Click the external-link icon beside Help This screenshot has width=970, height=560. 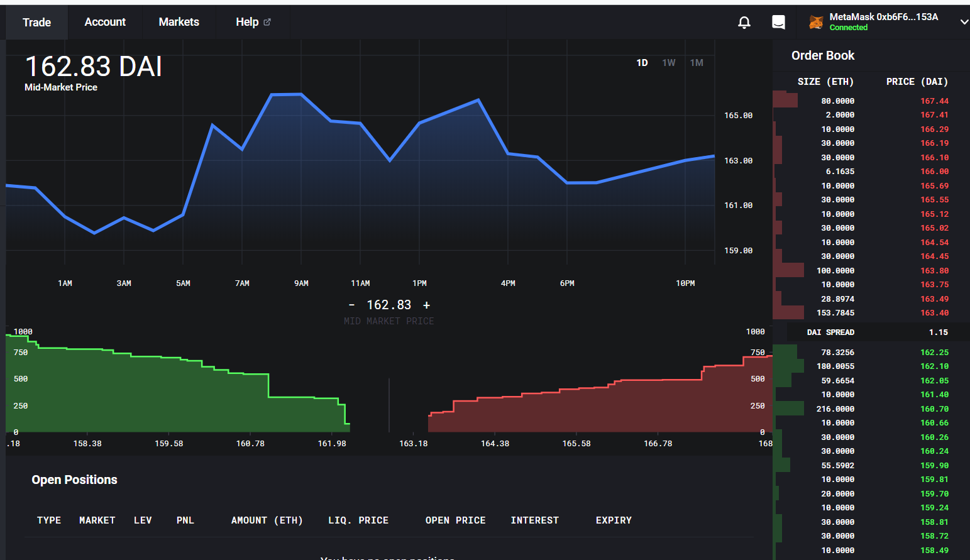[x=267, y=22]
